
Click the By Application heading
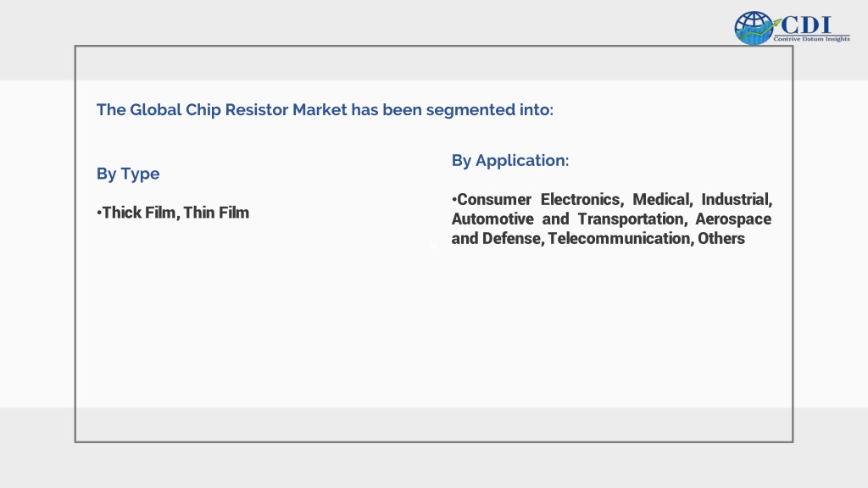coord(509,160)
